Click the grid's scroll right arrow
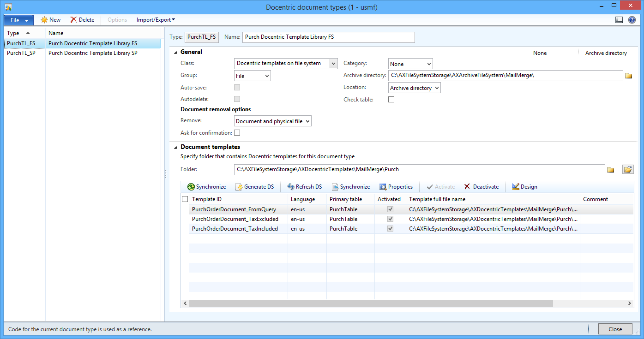The image size is (644, 339). point(630,303)
